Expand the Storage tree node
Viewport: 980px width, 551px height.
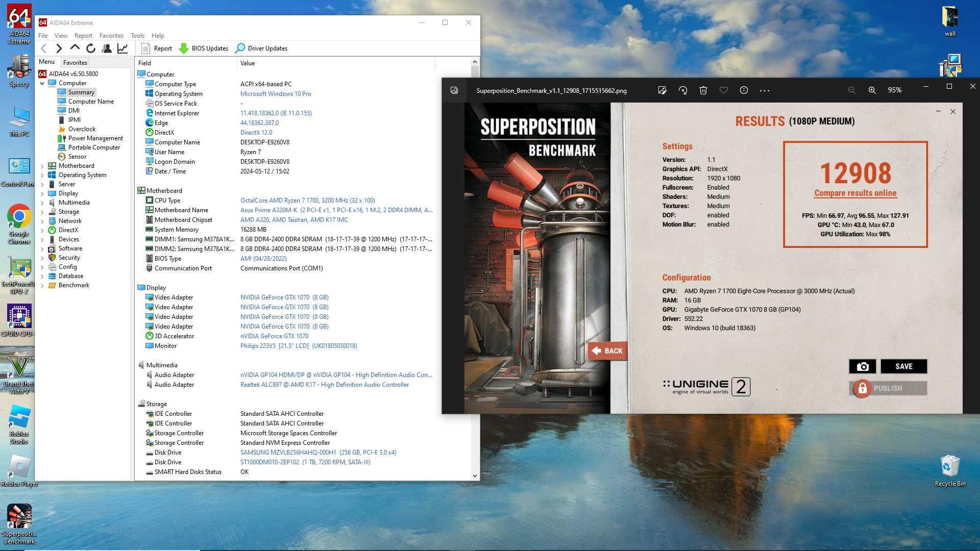tap(42, 212)
